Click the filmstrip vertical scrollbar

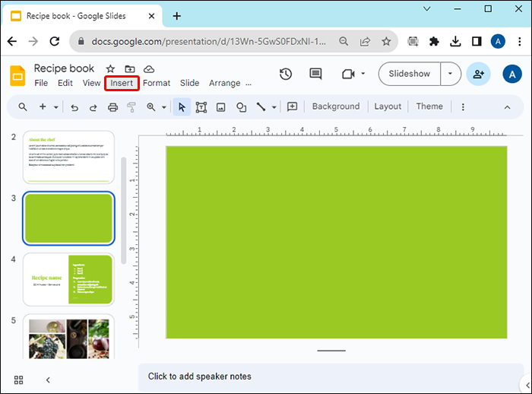123,211
